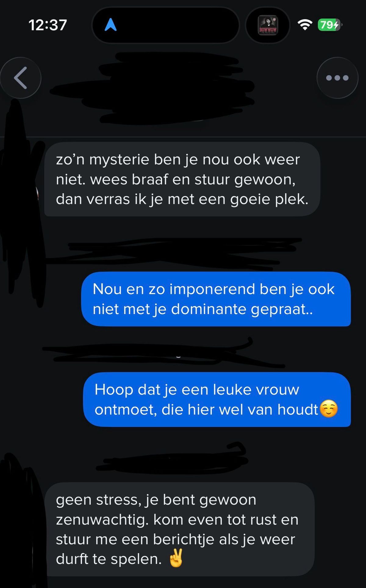The width and height of the screenshot is (366, 588).
Task: Tap the battery percentage indicator
Action: pos(330,25)
